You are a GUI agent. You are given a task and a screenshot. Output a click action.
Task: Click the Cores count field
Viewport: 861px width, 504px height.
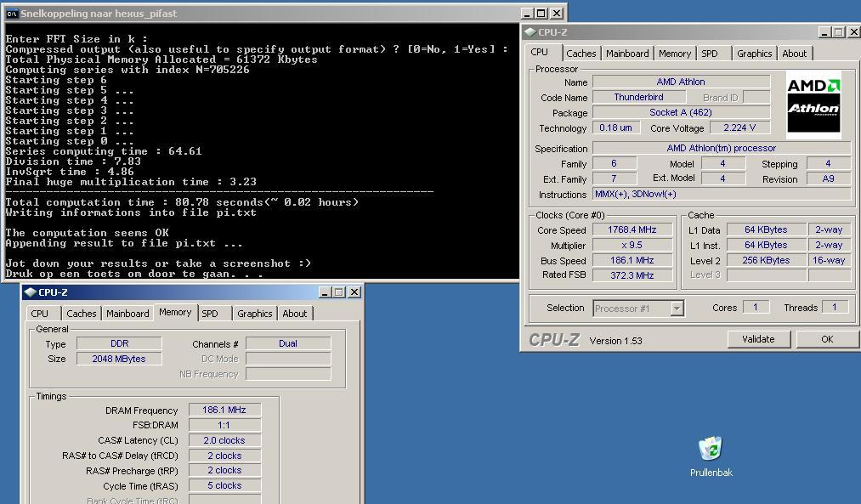(756, 308)
